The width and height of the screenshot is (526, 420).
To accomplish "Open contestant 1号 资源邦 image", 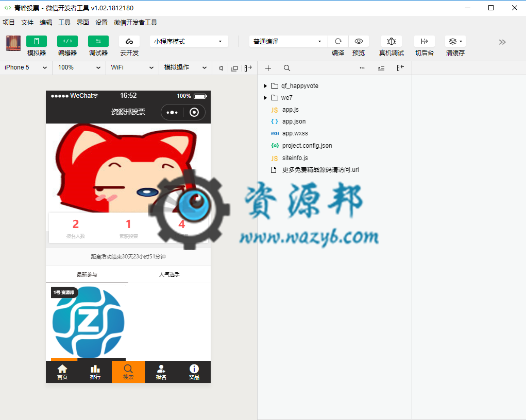I will tap(88, 322).
